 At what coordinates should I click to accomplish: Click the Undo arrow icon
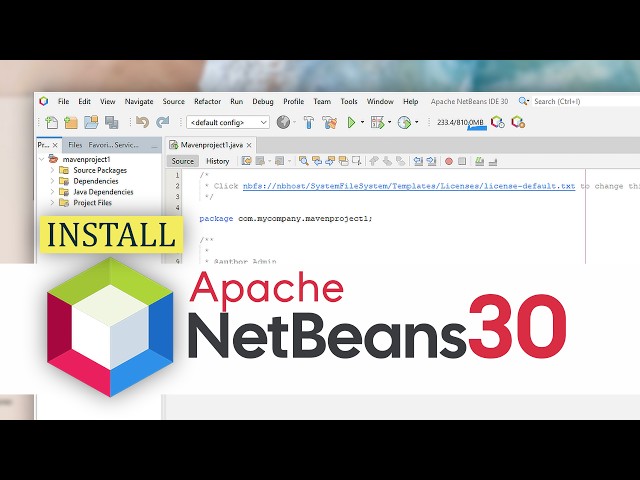click(x=142, y=122)
